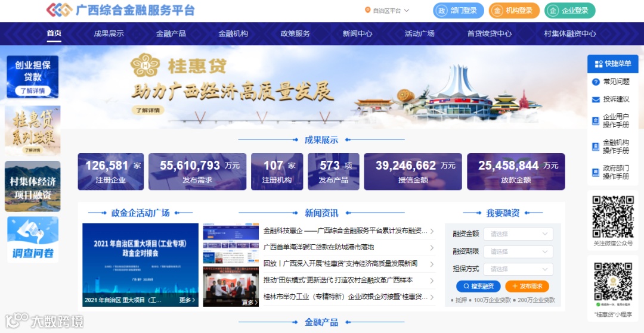Open 创业担保贷款 side banner

pyautogui.click(x=32, y=77)
